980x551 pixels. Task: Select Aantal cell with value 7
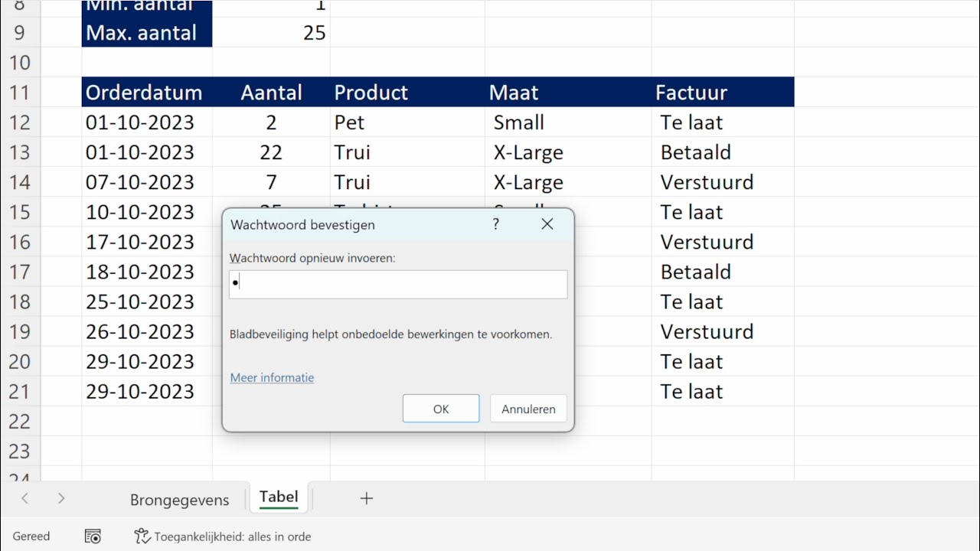271,182
